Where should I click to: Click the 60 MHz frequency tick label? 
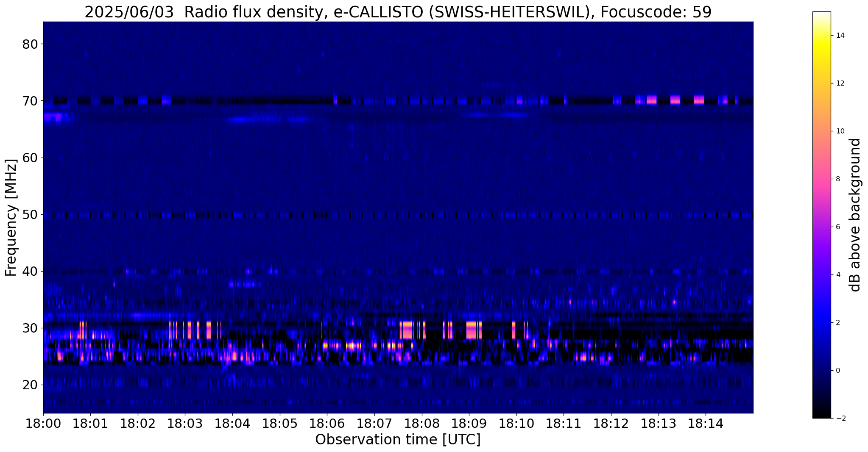[x=30, y=158]
